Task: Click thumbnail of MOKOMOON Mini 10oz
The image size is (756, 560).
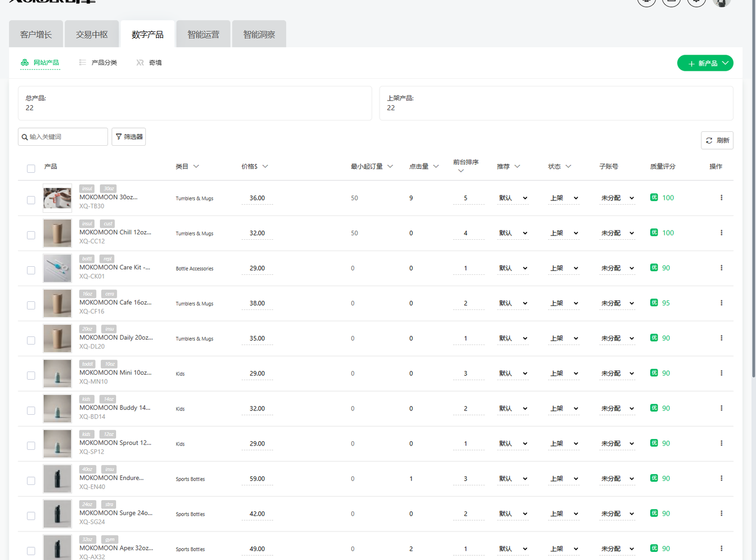Action: (x=57, y=373)
